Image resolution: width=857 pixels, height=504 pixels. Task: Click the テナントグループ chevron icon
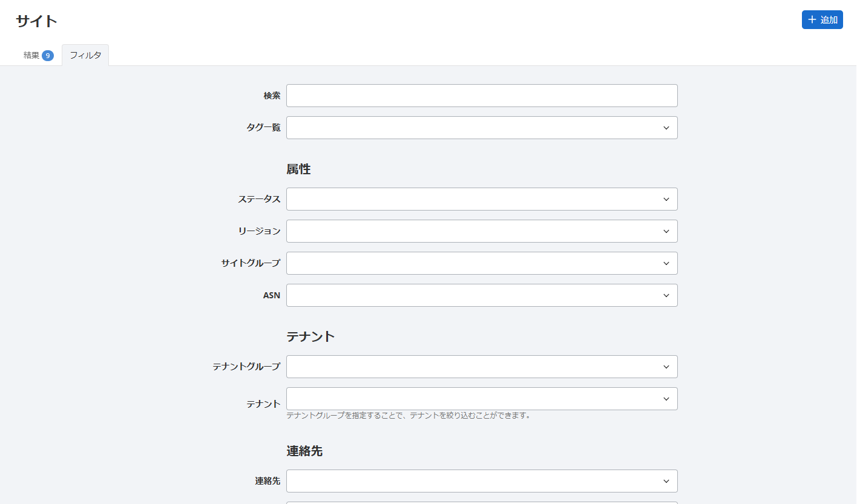[x=666, y=367]
